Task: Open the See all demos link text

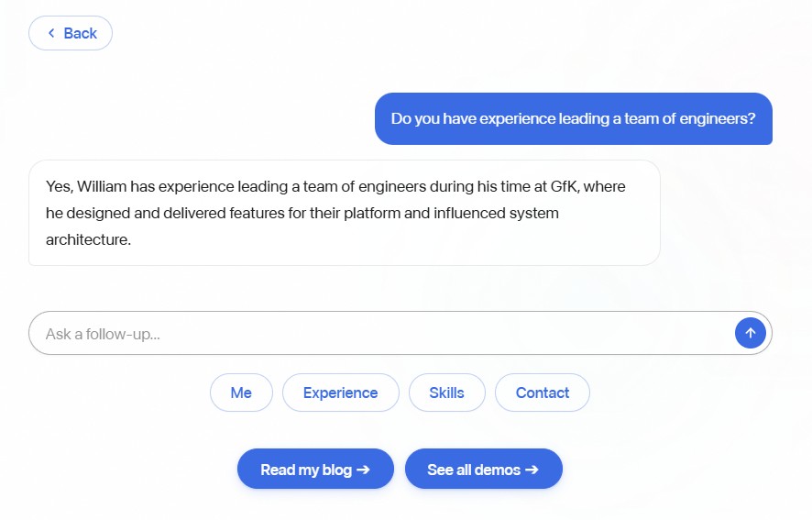Action: [x=474, y=470]
